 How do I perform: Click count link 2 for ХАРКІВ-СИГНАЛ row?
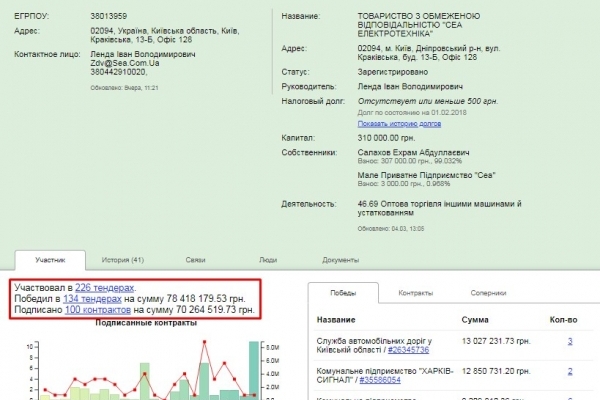[569, 370]
